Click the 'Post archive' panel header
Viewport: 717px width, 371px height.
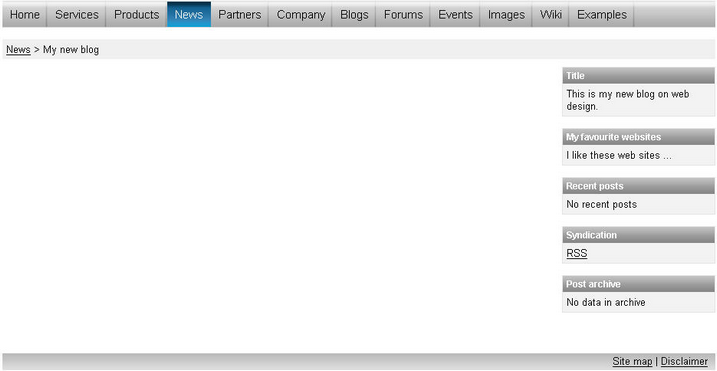coord(638,284)
